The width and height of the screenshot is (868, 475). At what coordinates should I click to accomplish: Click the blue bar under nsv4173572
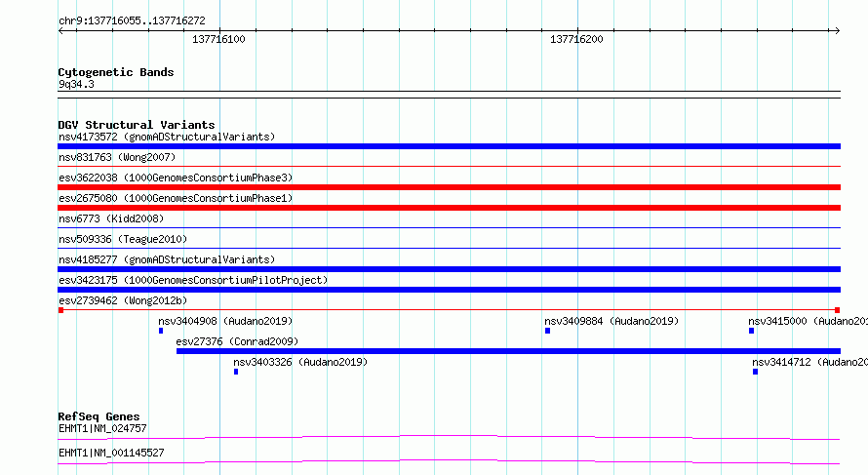(x=449, y=146)
